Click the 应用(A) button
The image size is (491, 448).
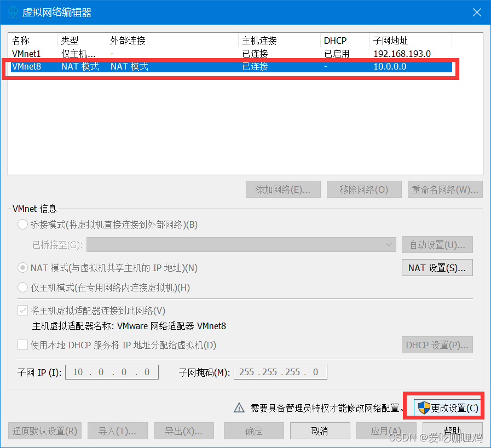tap(386, 431)
